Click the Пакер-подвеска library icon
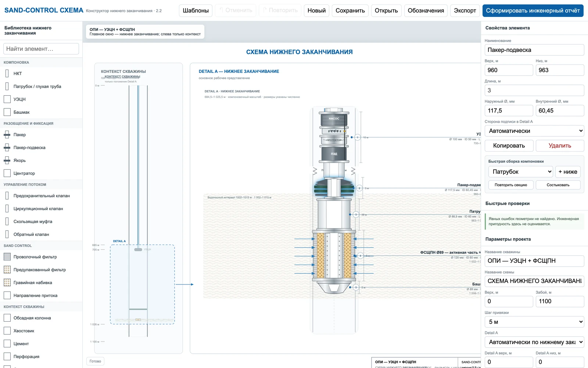588x368 pixels. click(x=7, y=148)
